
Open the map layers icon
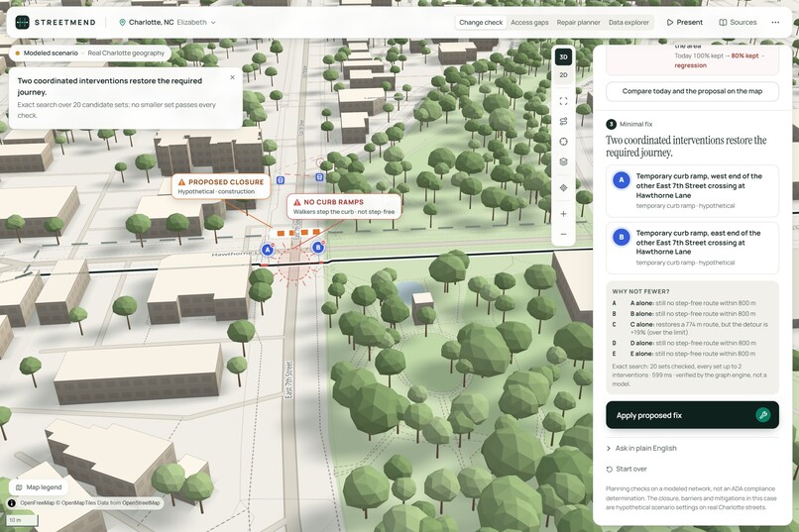(563, 161)
